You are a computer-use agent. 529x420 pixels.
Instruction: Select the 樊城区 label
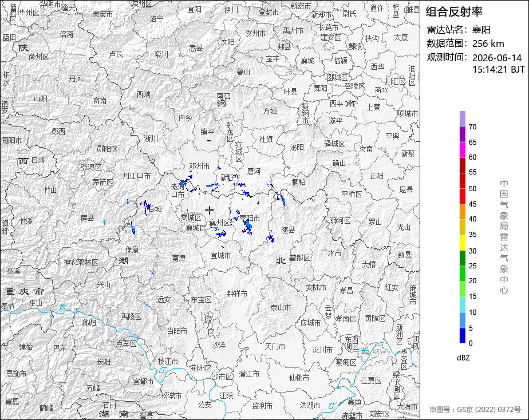tap(191, 217)
